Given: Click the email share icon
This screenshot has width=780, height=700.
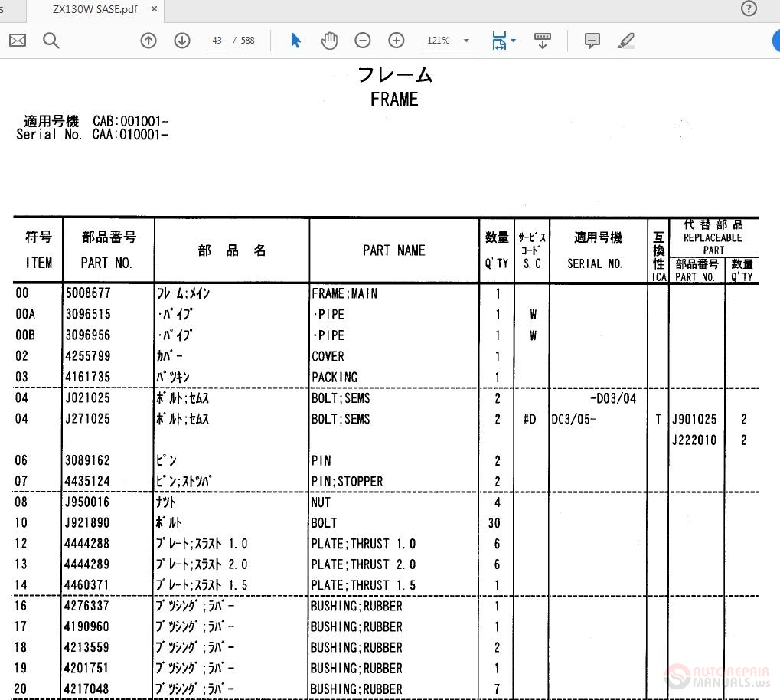Looking at the screenshot, I should [x=17, y=40].
